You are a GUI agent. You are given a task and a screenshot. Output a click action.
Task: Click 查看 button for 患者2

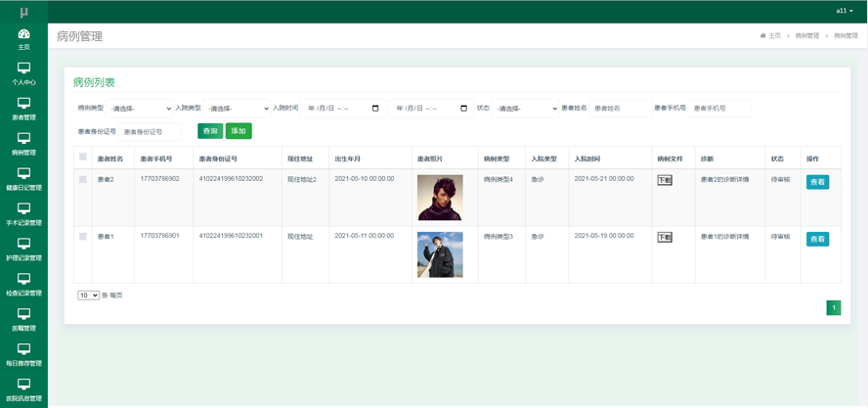(817, 182)
